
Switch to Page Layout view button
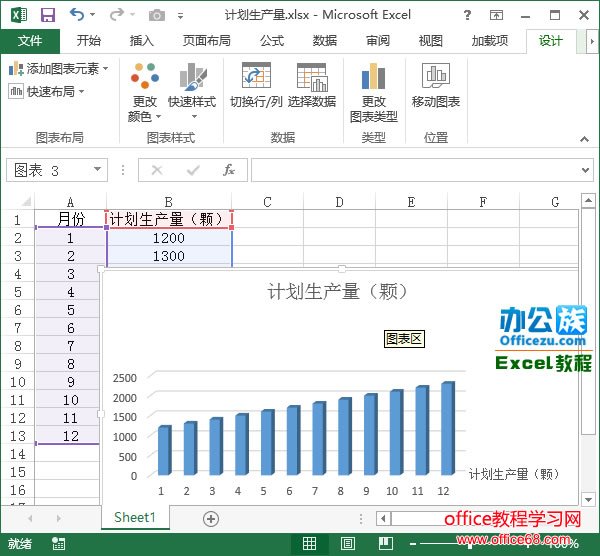click(349, 544)
